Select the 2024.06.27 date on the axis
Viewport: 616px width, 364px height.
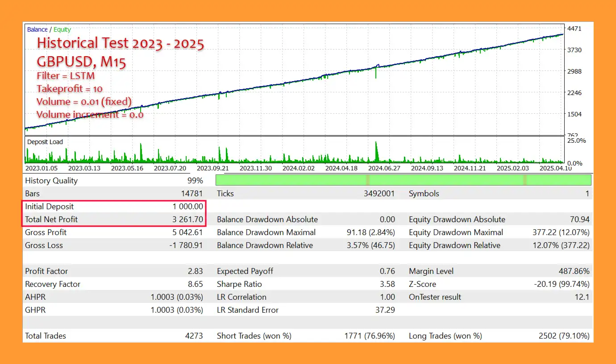coord(385,168)
